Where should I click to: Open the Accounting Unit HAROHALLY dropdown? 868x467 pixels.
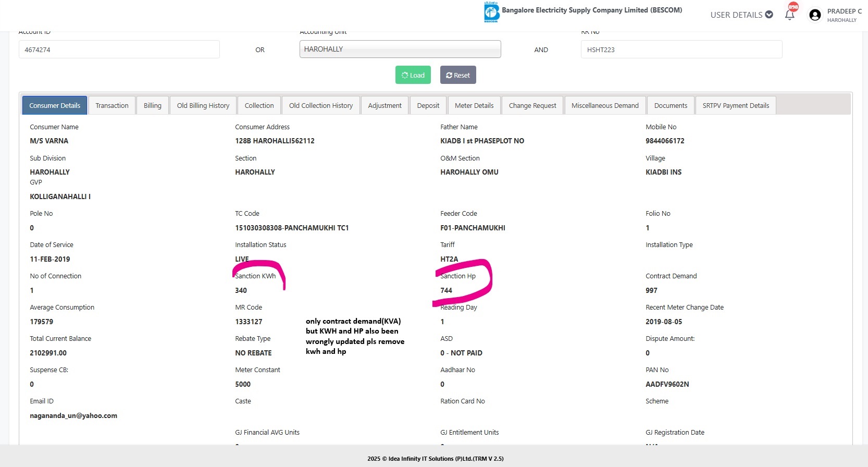coord(400,49)
